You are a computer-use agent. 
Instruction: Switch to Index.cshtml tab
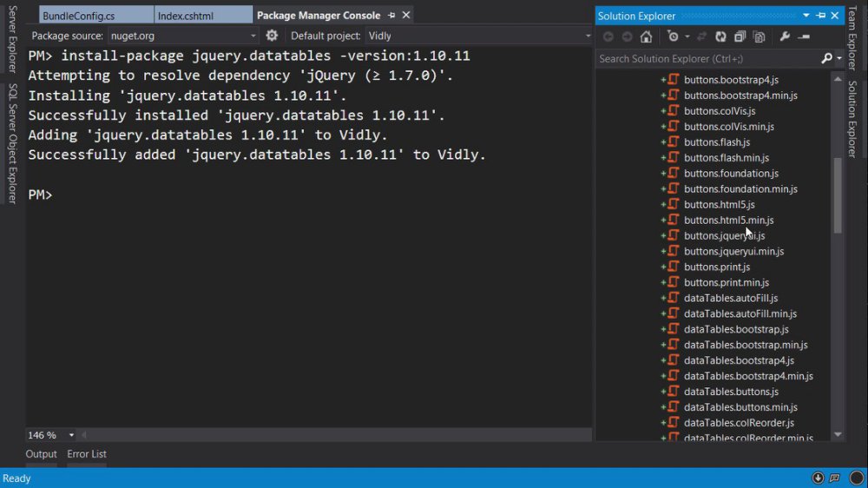point(203,16)
